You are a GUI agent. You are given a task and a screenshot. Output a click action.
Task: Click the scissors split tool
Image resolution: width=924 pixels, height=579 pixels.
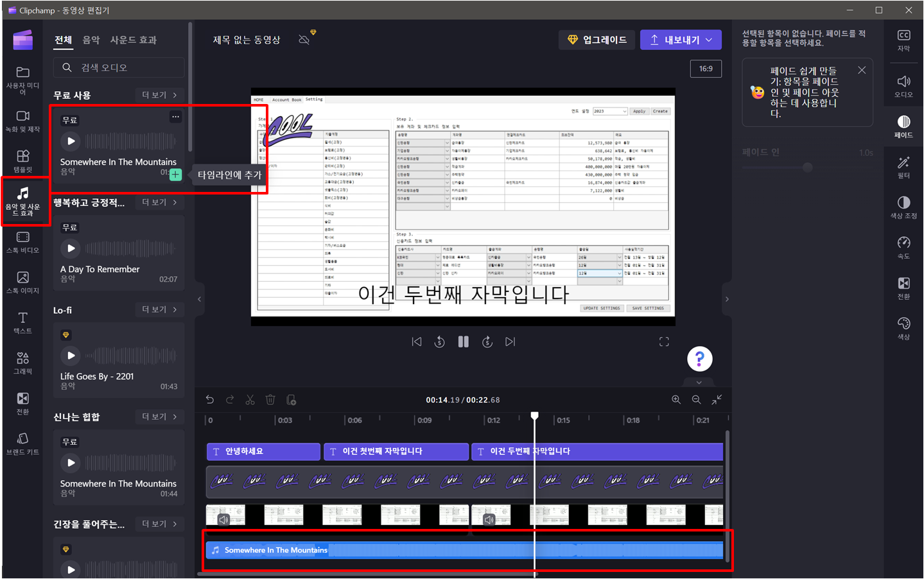250,399
